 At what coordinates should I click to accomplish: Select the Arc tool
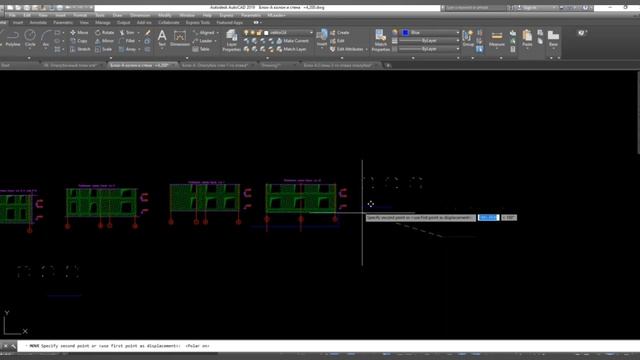[x=46, y=39]
